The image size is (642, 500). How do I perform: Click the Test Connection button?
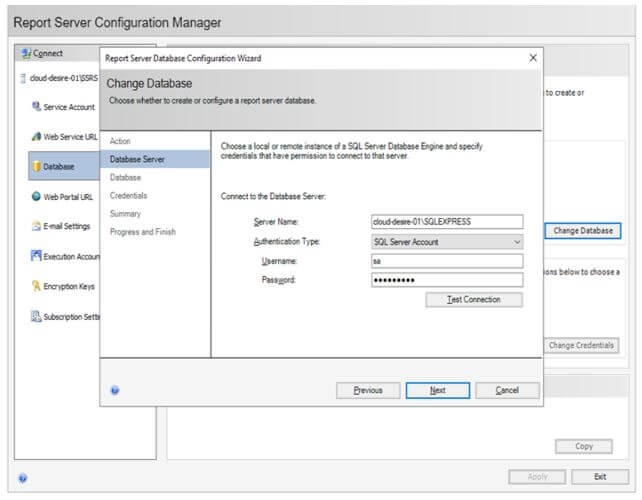click(474, 299)
